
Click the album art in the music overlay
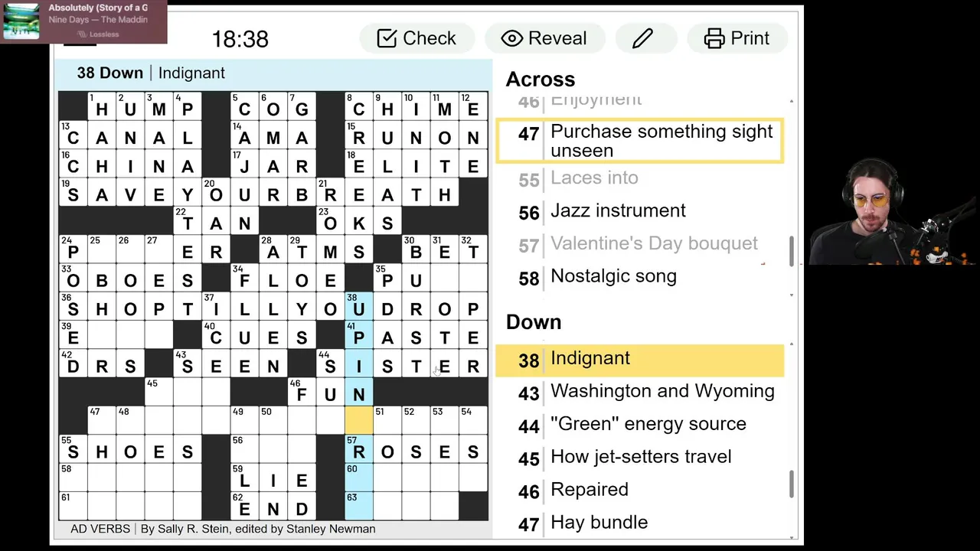point(21,21)
